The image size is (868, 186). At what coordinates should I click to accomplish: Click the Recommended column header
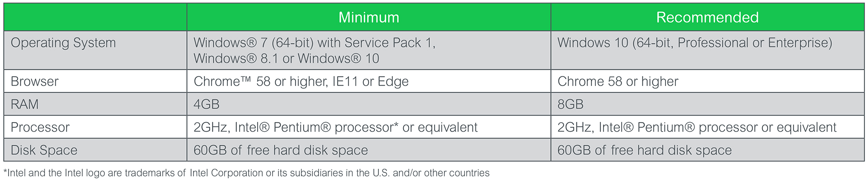pos(708,17)
